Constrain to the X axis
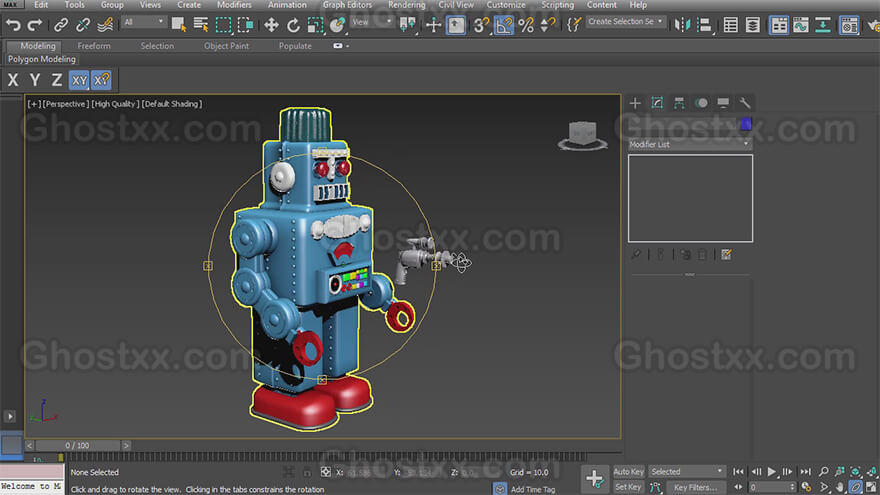 (13, 80)
